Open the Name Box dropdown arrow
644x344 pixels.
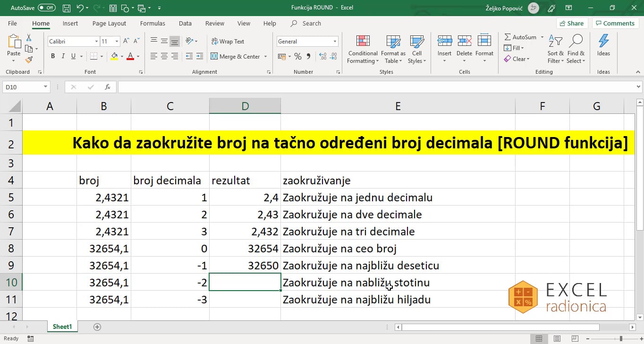click(x=46, y=87)
